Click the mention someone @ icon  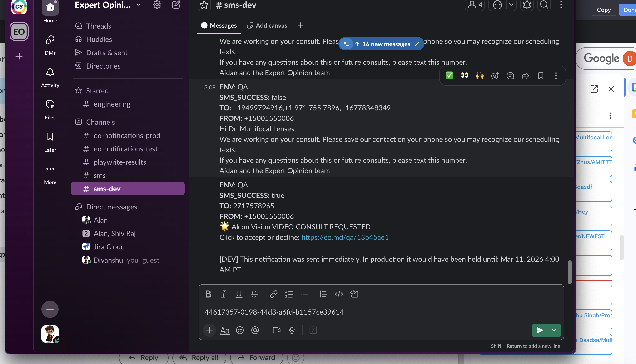click(255, 330)
